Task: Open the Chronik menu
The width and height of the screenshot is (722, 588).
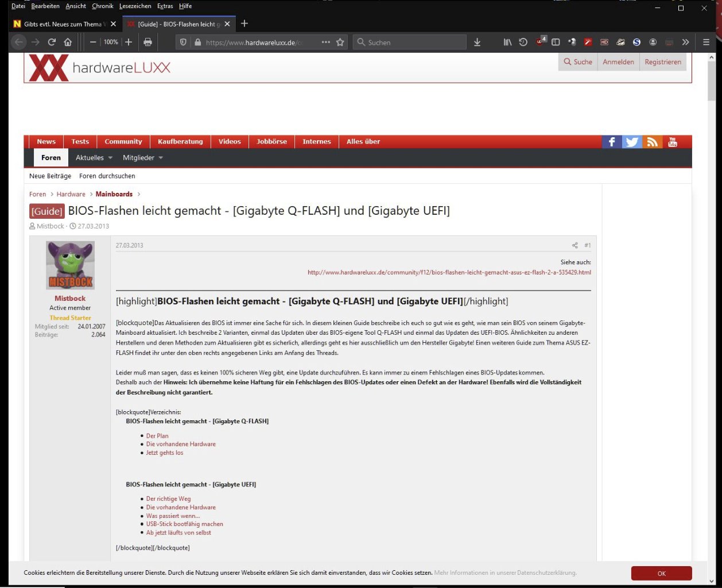Action: tap(103, 6)
